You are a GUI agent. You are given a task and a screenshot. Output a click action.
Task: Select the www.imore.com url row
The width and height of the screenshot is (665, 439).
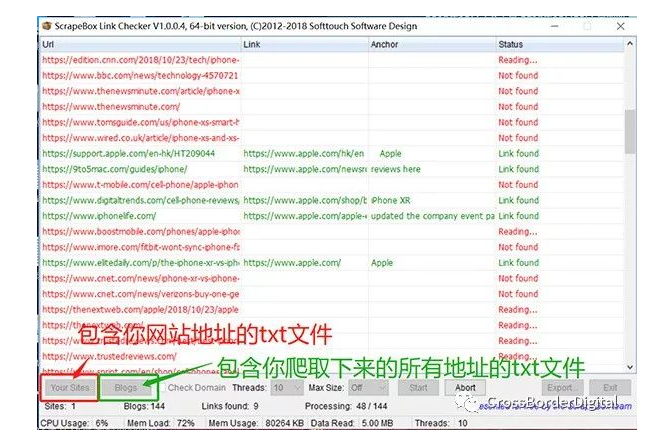[x=141, y=247]
